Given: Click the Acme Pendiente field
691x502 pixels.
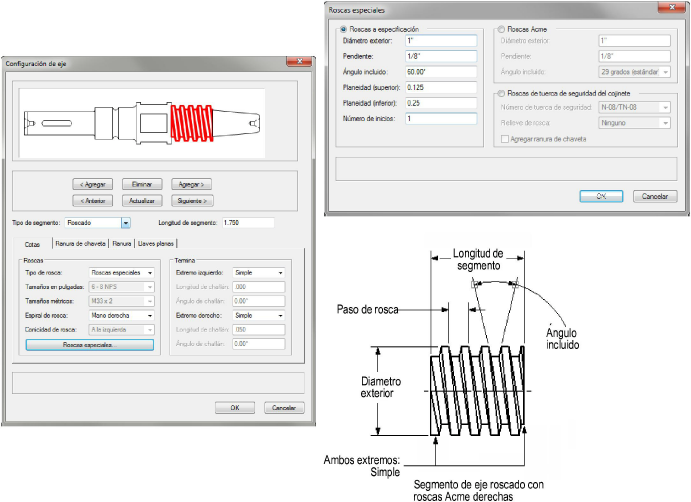Looking at the screenshot, I should point(635,56).
